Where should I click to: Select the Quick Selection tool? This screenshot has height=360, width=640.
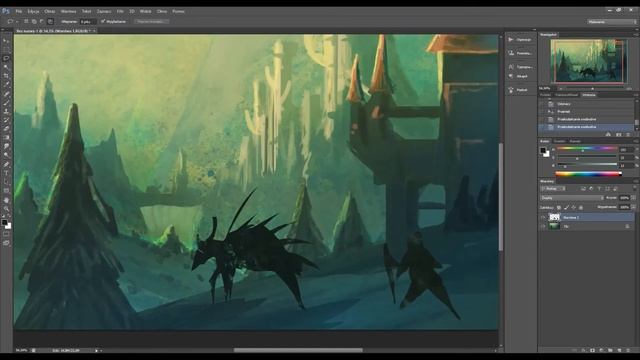[6, 67]
